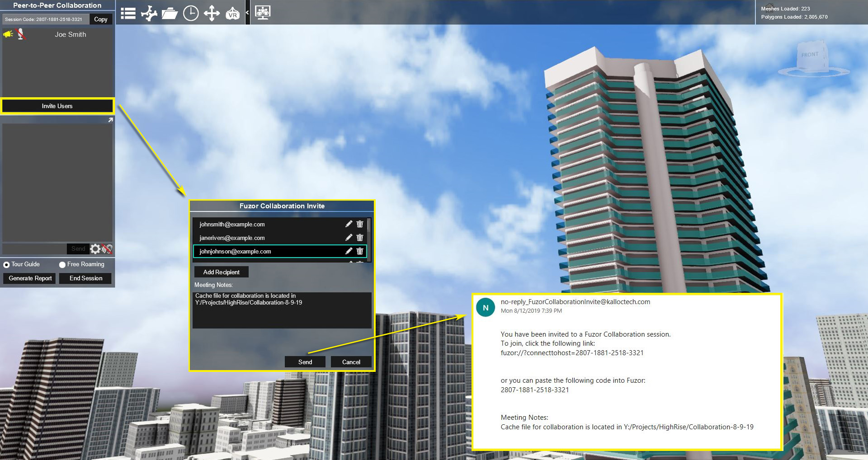Delete johnjohnson@example.com recipient

360,251
